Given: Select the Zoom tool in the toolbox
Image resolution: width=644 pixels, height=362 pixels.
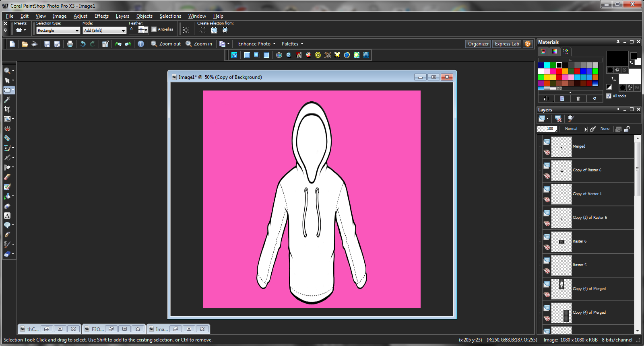Looking at the screenshot, I should 7,71.
